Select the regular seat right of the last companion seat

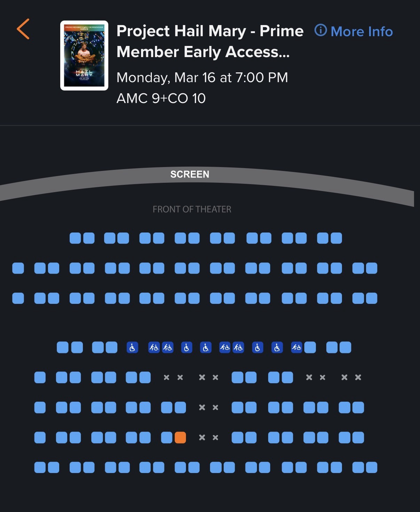[x=310, y=347]
